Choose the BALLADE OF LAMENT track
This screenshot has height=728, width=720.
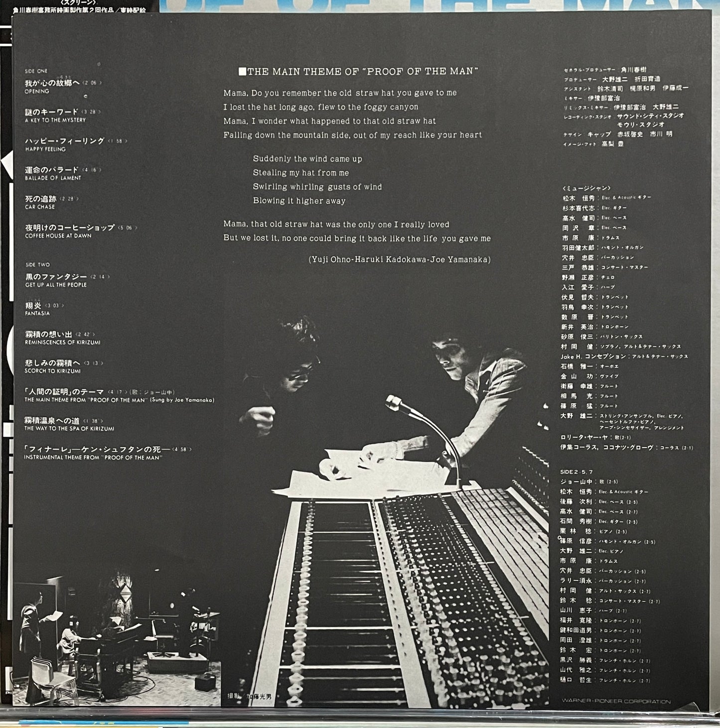(x=53, y=178)
